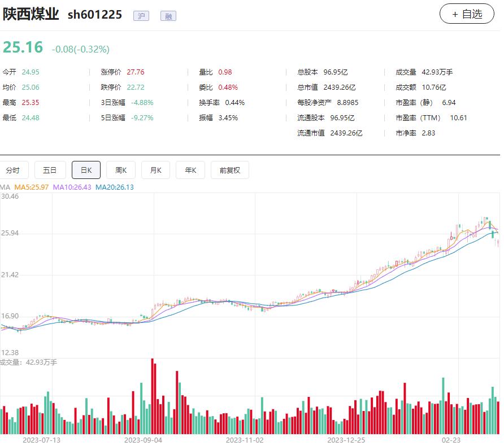Open the 五日 five-day chart tab
This screenshot has height=446, width=504.
(x=50, y=170)
